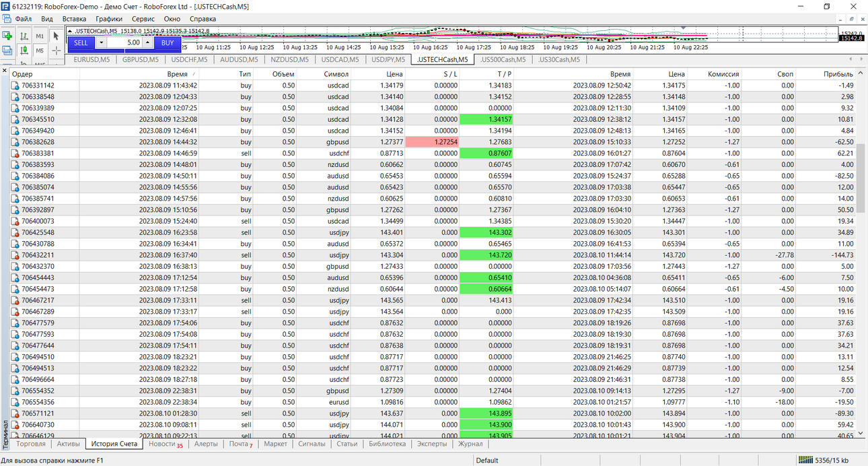Click the 5.00 volume input field

[124, 42]
